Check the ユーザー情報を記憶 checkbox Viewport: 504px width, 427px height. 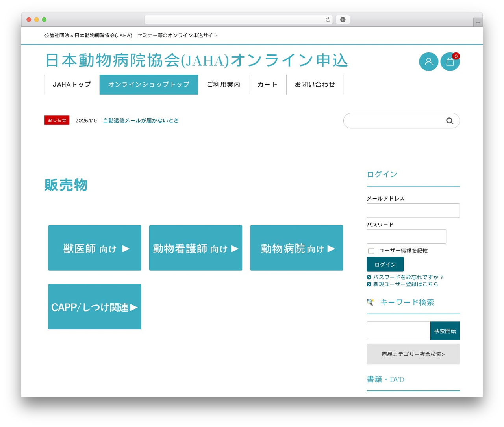[x=371, y=251]
